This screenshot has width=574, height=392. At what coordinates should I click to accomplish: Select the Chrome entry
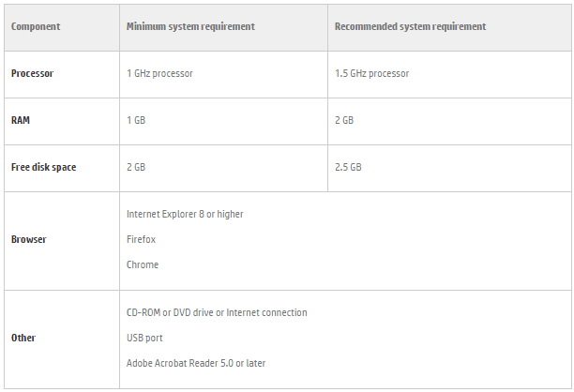(x=143, y=264)
